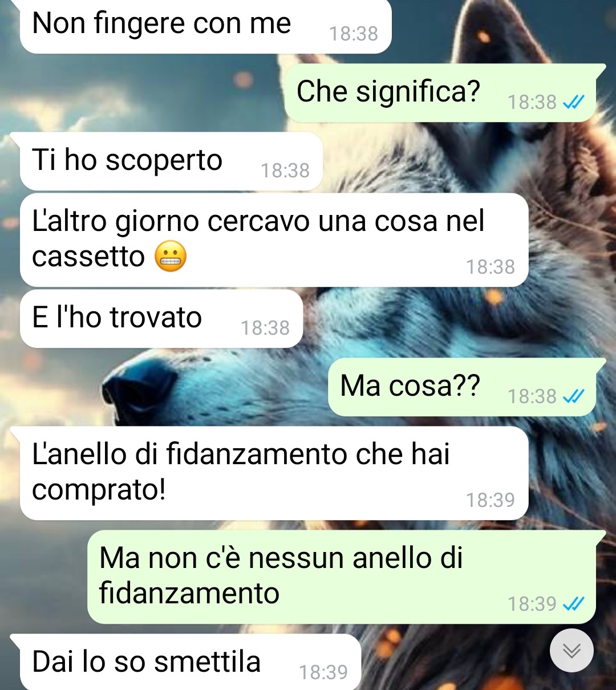Image resolution: width=616 pixels, height=690 pixels.
Task: Tap the scroll-to-bottom arrow button
Action: (x=572, y=651)
